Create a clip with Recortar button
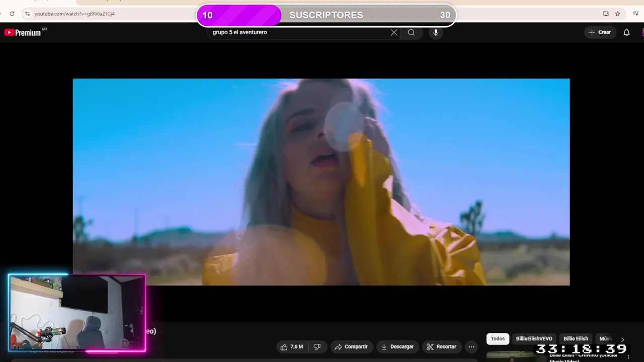Screen dimensions: 644x362 tap(441, 347)
